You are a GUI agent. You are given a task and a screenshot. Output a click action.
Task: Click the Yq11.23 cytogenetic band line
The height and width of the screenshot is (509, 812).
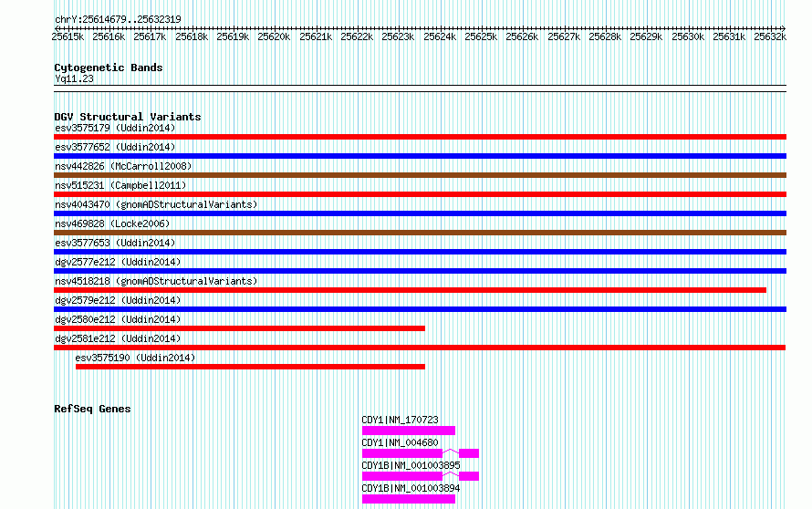(420, 88)
